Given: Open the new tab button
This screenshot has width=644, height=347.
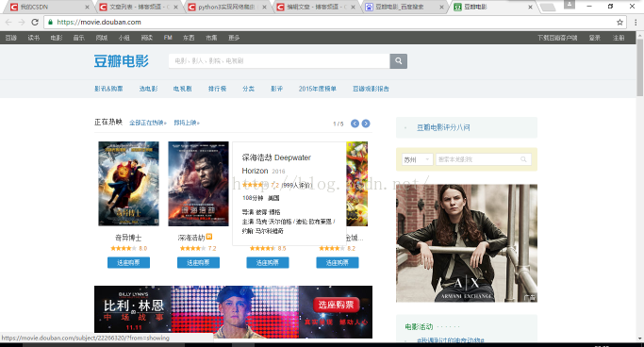Looking at the screenshot, I should 548,7.
